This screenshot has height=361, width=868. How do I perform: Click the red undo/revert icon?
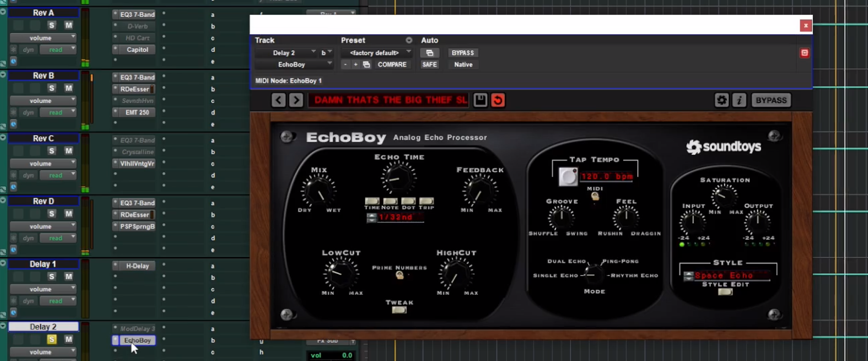pyautogui.click(x=498, y=100)
